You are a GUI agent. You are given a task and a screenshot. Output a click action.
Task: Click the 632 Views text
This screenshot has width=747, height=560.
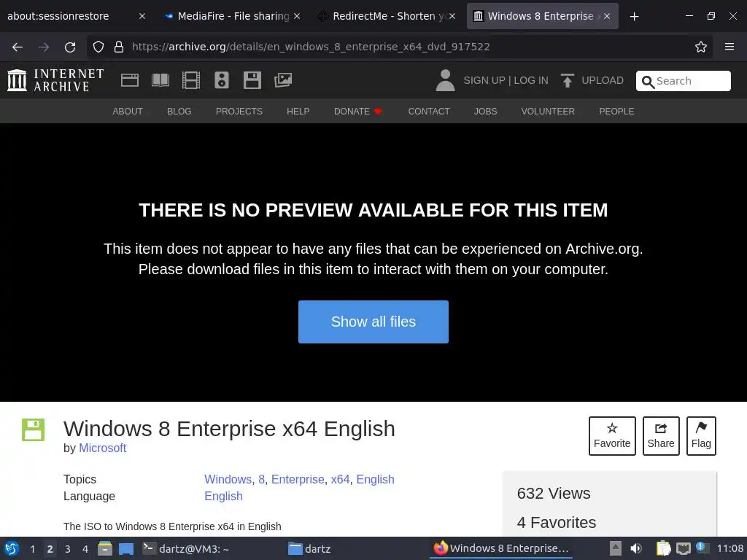coord(554,494)
